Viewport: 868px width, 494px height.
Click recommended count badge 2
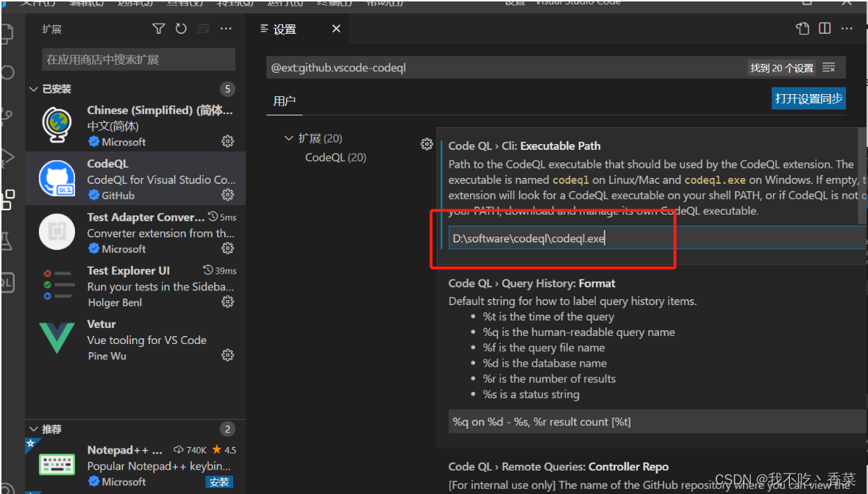[227, 429]
